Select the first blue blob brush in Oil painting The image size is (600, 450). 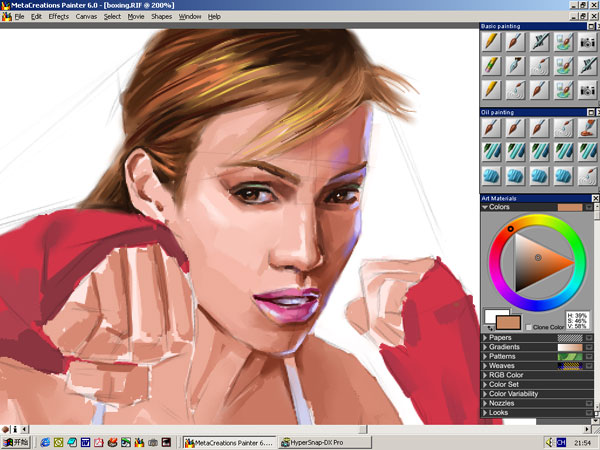tap(491, 175)
